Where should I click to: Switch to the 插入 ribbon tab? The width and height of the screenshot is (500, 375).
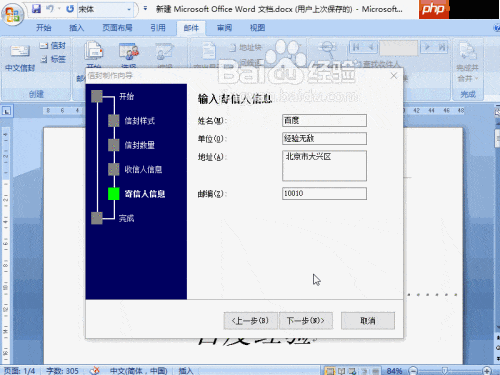coord(76,28)
